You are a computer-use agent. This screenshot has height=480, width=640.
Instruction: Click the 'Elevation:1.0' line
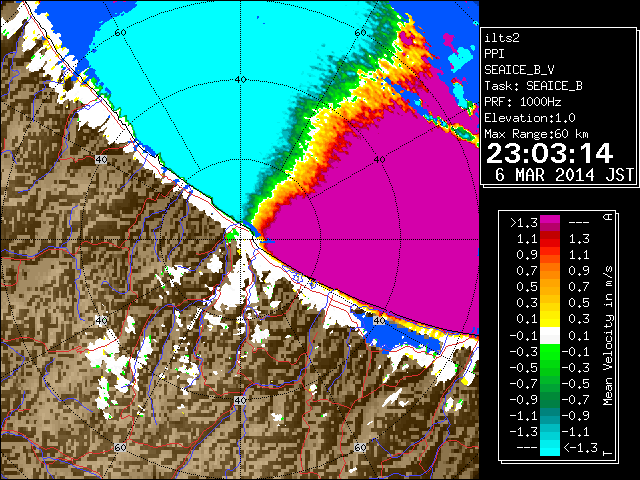(530, 118)
